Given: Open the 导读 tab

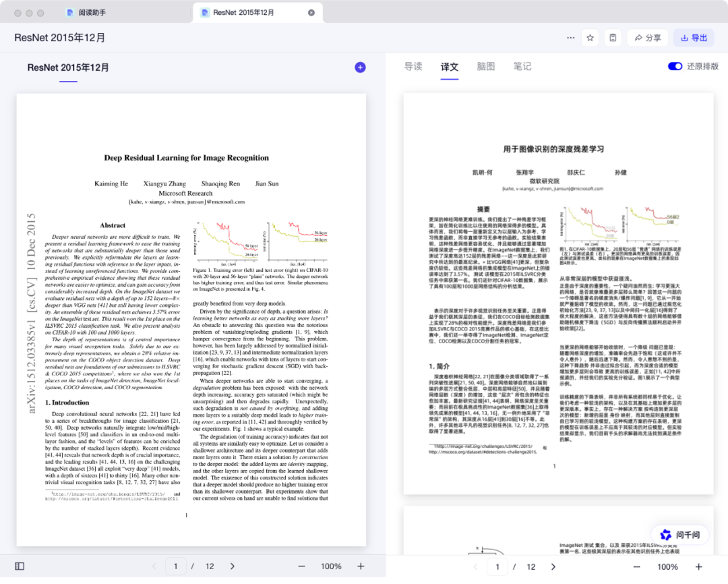Looking at the screenshot, I should 413,67.
